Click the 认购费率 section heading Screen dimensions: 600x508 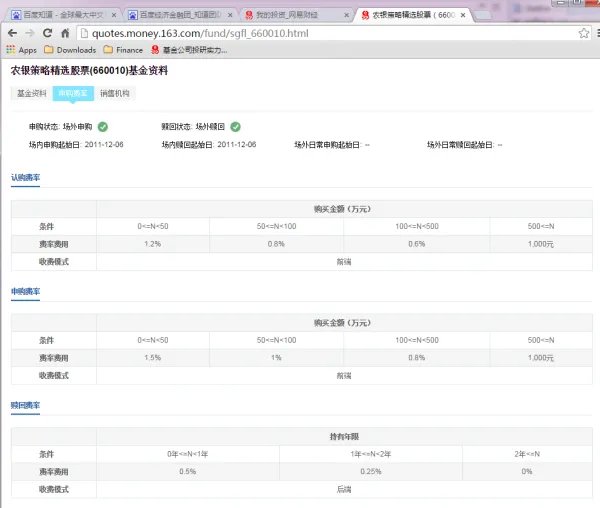click(x=25, y=177)
